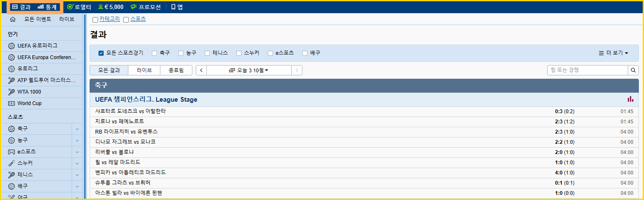Click tennis icon beside ATP 월드투어

pos(12,80)
